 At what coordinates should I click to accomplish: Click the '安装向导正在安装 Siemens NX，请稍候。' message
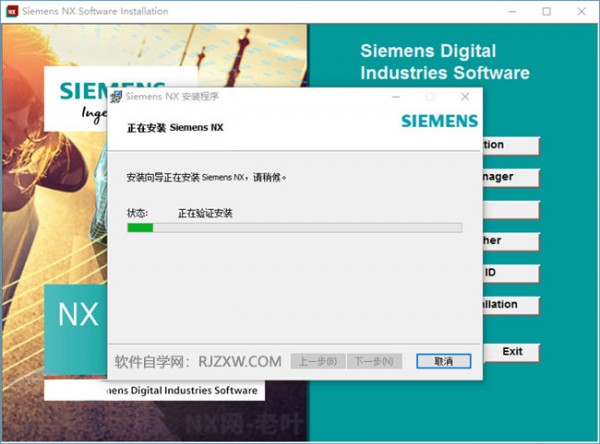(206, 177)
